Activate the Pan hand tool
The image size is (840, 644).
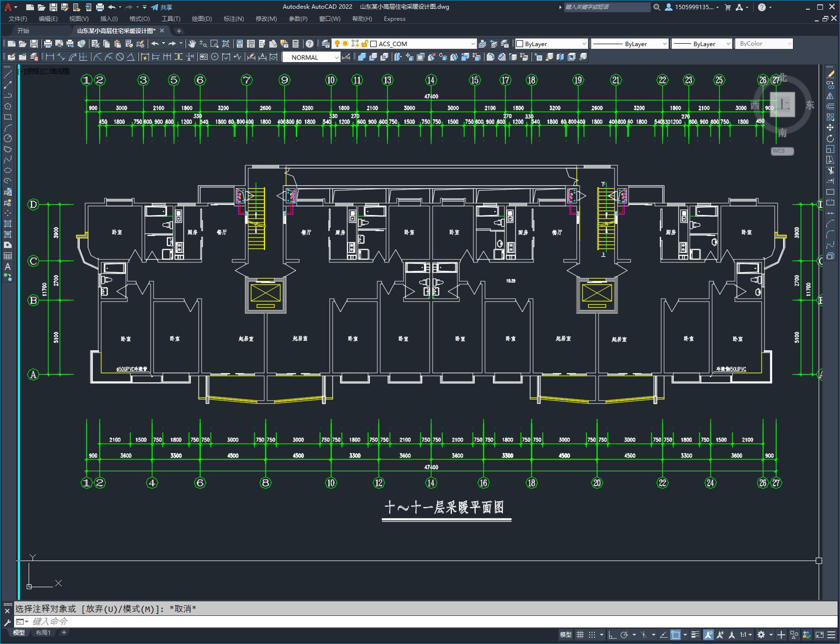click(x=192, y=44)
